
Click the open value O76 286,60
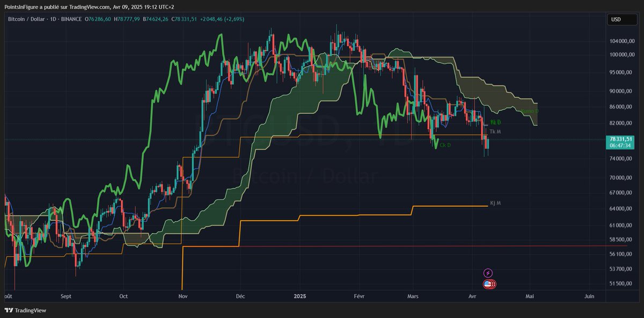(98, 19)
